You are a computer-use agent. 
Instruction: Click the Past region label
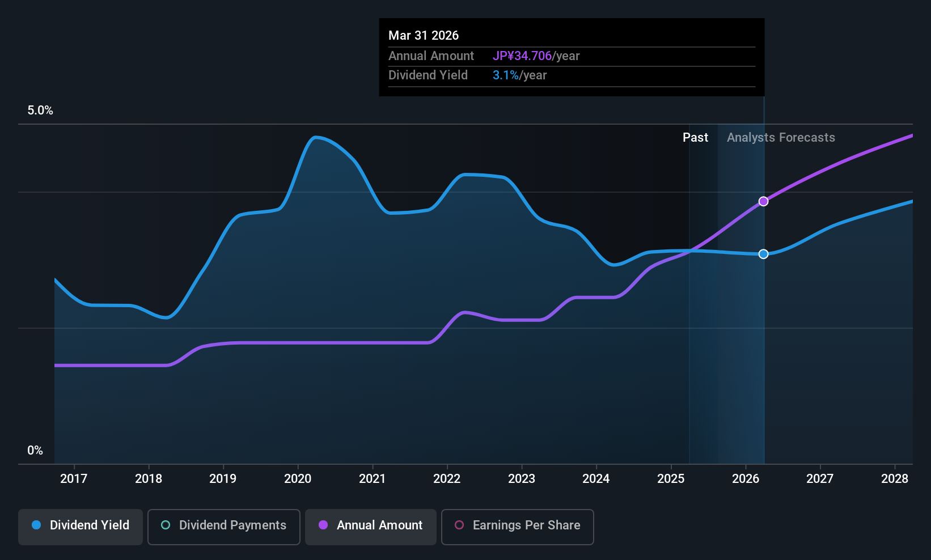(x=695, y=138)
